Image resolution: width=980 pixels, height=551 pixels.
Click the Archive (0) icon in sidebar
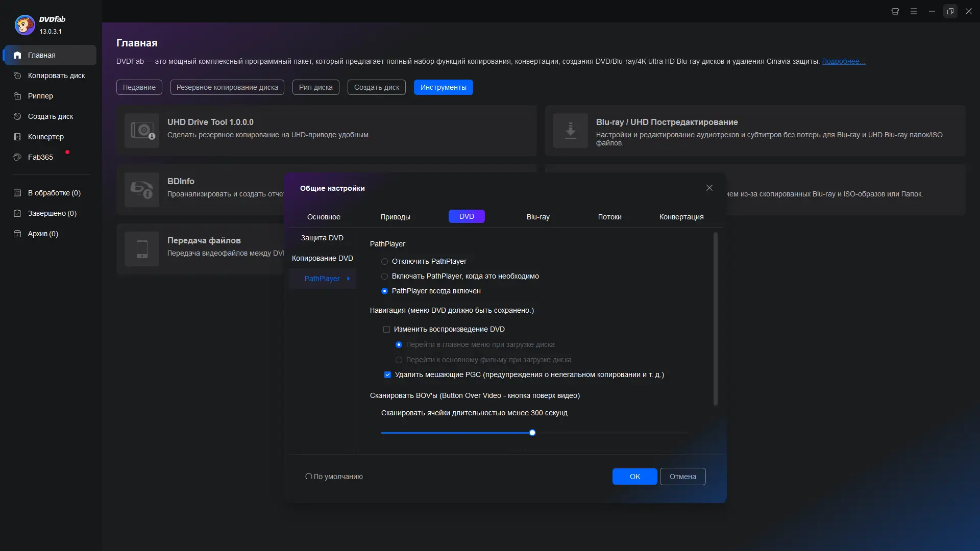[x=17, y=234]
